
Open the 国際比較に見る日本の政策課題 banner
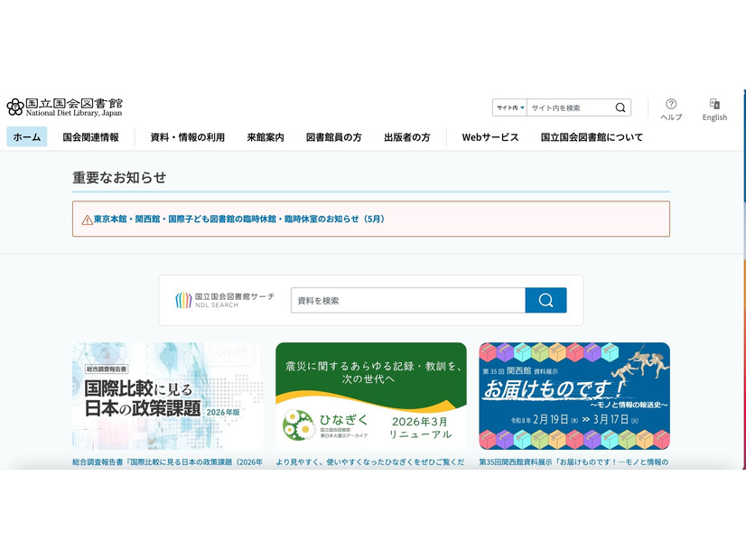168,396
